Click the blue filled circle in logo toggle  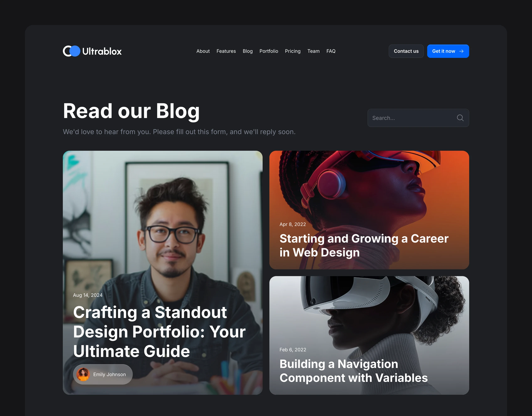pyautogui.click(x=74, y=51)
